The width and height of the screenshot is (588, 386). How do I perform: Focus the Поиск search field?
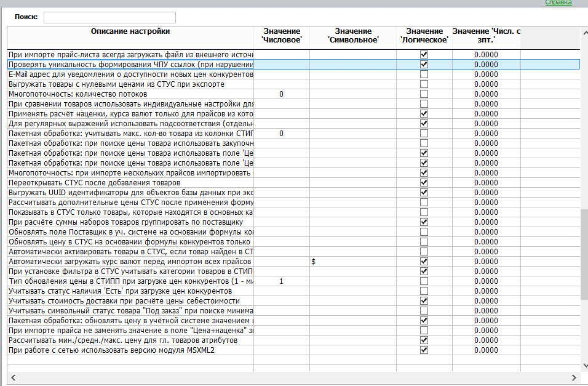pyautogui.click(x=109, y=17)
